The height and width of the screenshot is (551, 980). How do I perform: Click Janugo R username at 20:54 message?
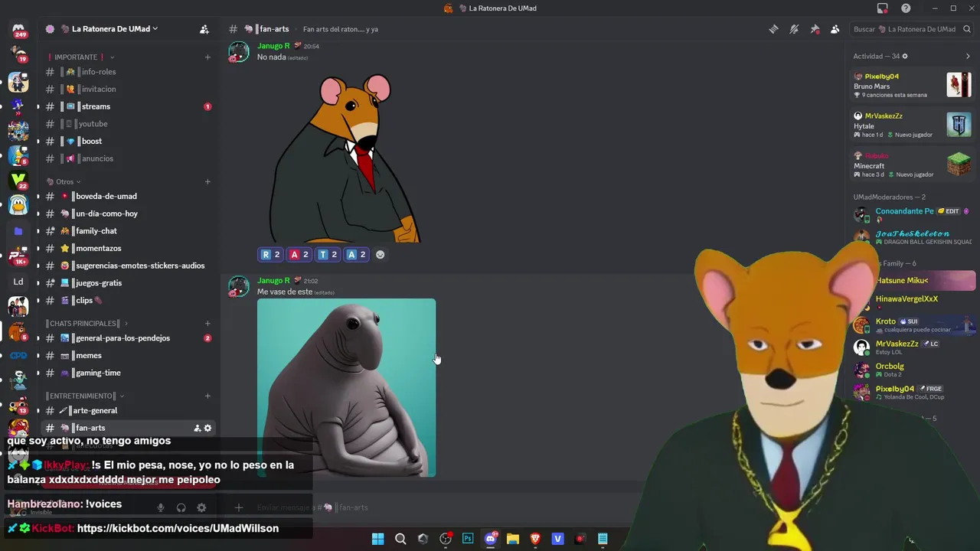tap(273, 46)
